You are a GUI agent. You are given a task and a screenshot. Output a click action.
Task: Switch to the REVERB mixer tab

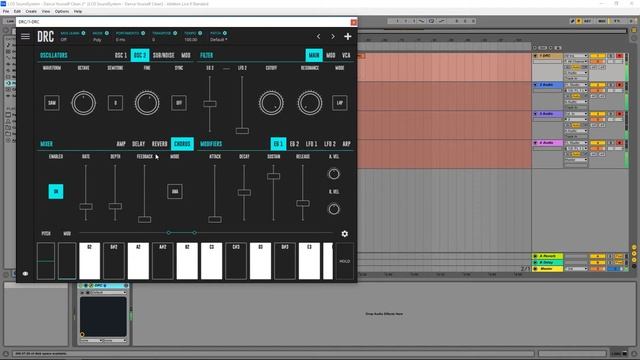[x=160, y=144]
